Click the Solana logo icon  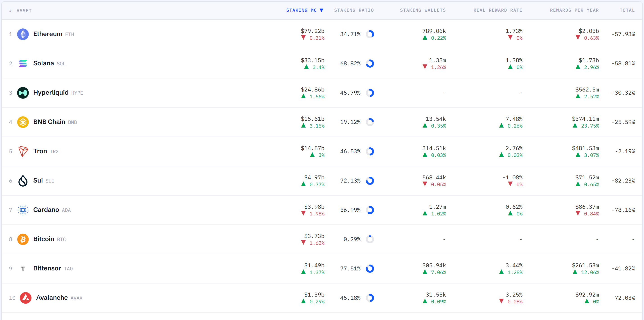[23, 63]
